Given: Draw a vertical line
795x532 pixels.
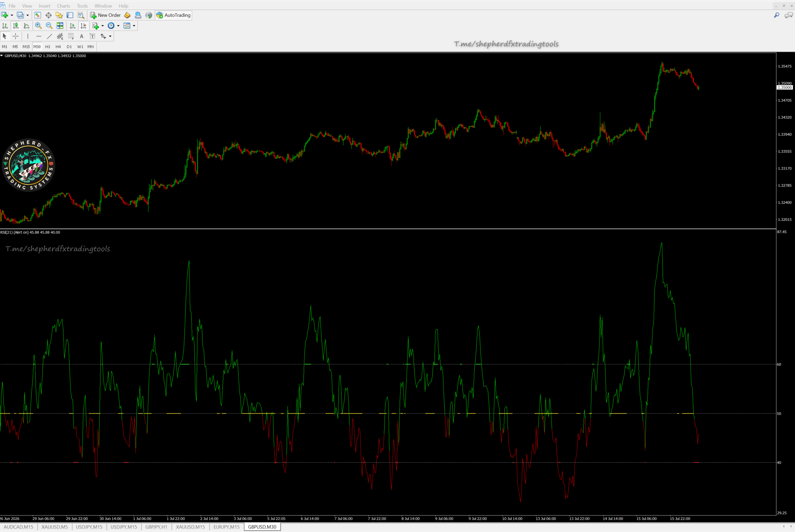Looking at the screenshot, I should [x=28, y=36].
